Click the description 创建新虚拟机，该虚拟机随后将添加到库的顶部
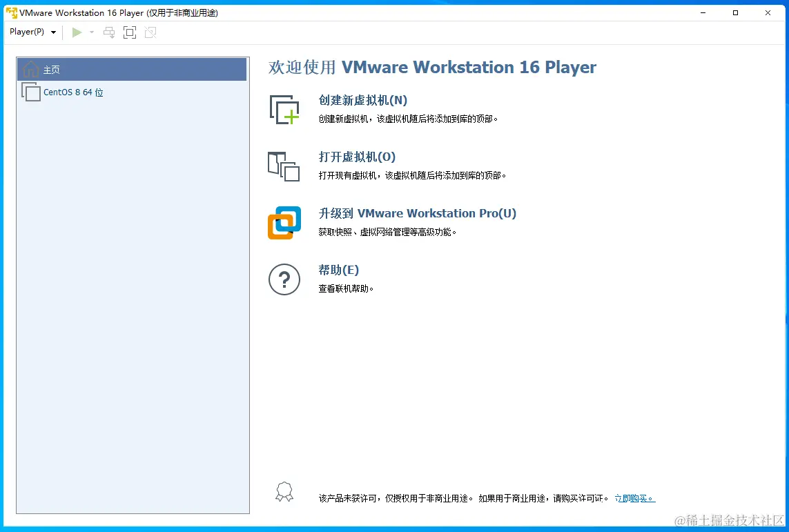 pyautogui.click(x=408, y=119)
